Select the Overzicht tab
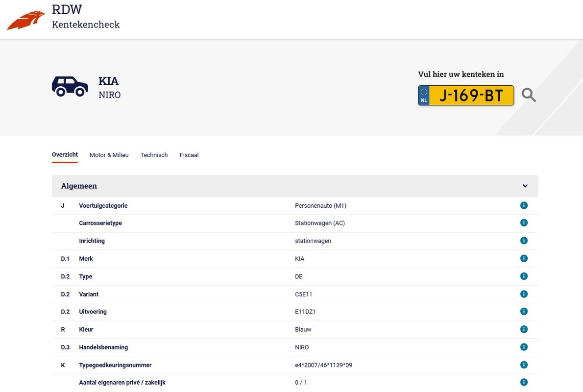Viewport: 583px width, 392px height. pos(65,154)
